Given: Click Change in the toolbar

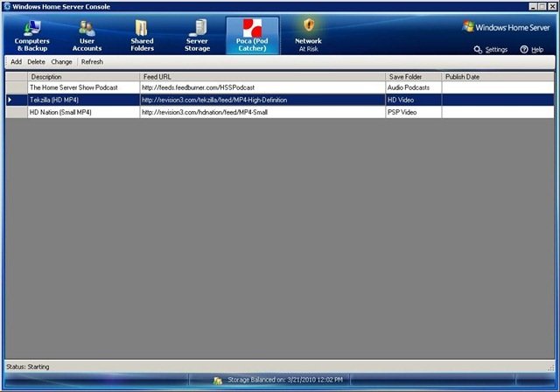Looking at the screenshot, I should tap(61, 62).
